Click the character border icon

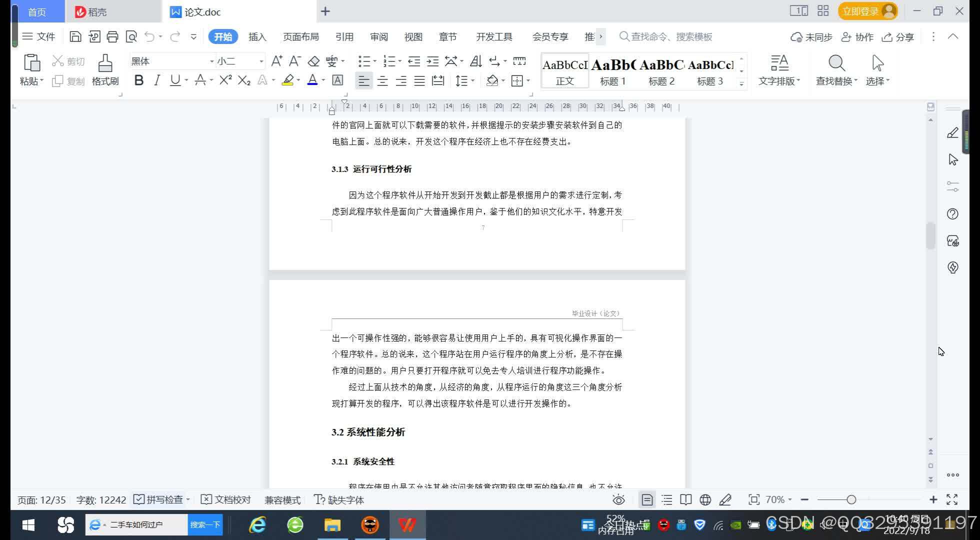click(x=338, y=80)
